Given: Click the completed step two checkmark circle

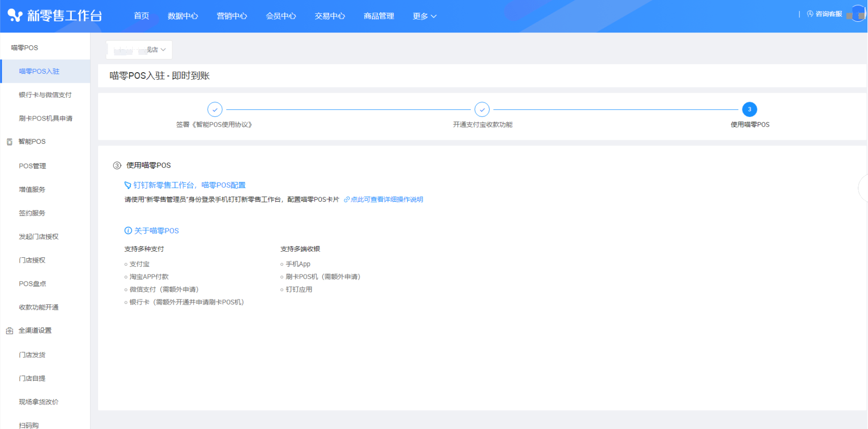Looking at the screenshot, I should click(x=482, y=109).
